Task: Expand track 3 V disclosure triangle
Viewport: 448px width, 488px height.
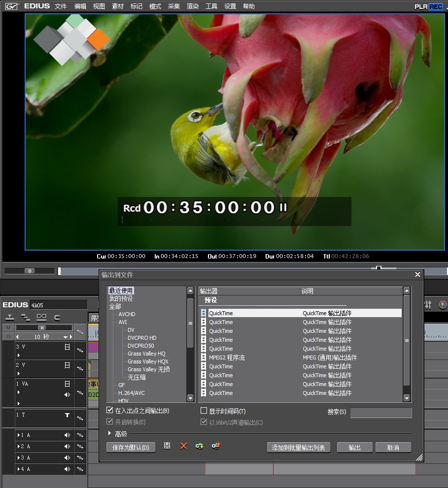Action: tap(19, 355)
